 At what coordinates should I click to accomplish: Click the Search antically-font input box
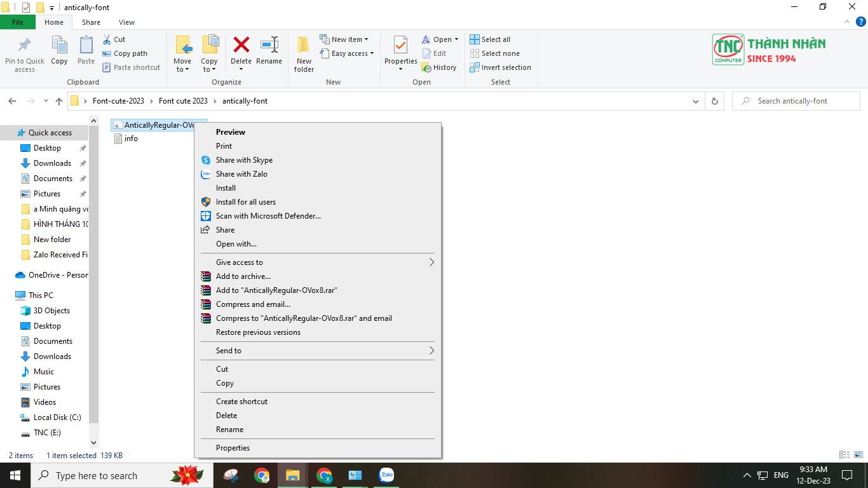pos(796,101)
